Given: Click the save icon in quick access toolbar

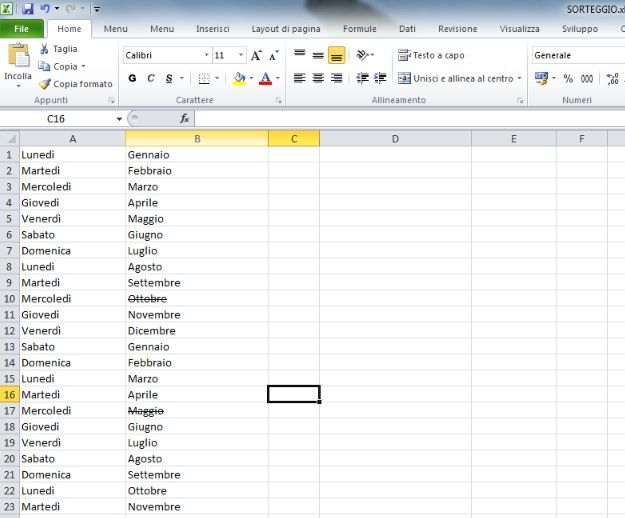Looking at the screenshot, I should [28, 8].
